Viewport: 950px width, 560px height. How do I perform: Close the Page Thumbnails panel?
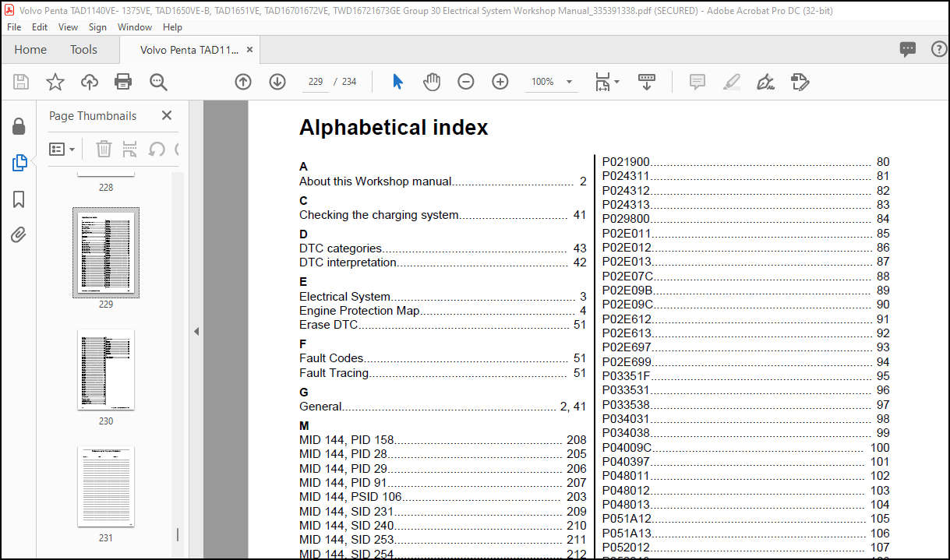point(167,115)
